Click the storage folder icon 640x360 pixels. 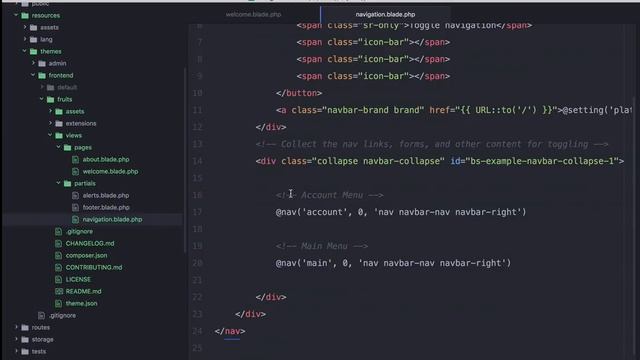click(x=25, y=340)
